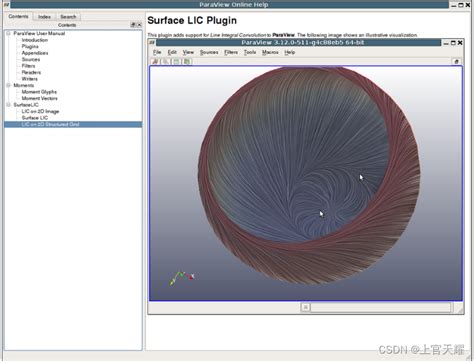Click the fourth green icon in ParaView toolbar
Image resolution: width=474 pixels, height=361 pixels.
point(187,62)
